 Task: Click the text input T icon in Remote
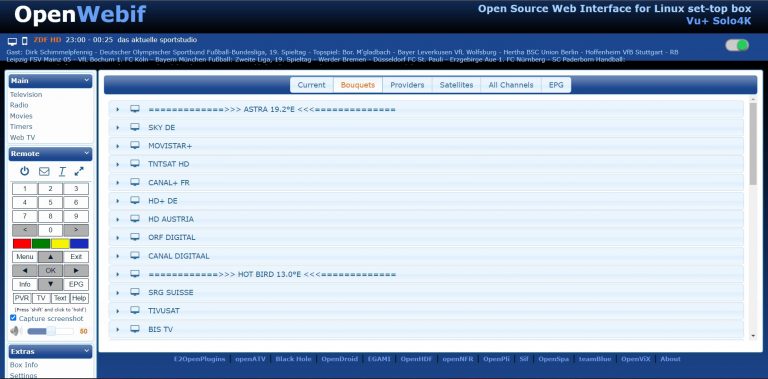[x=62, y=171]
